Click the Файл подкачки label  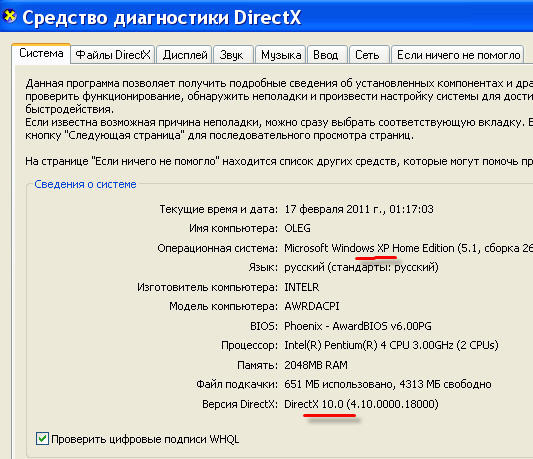pyautogui.click(x=237, y=385)
